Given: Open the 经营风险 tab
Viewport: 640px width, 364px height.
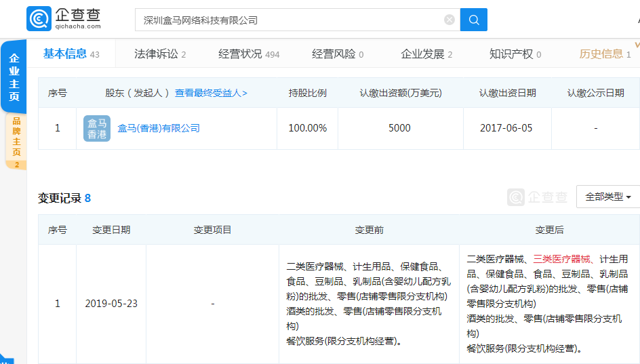Looking at the screenshot, I should [338, 54].
